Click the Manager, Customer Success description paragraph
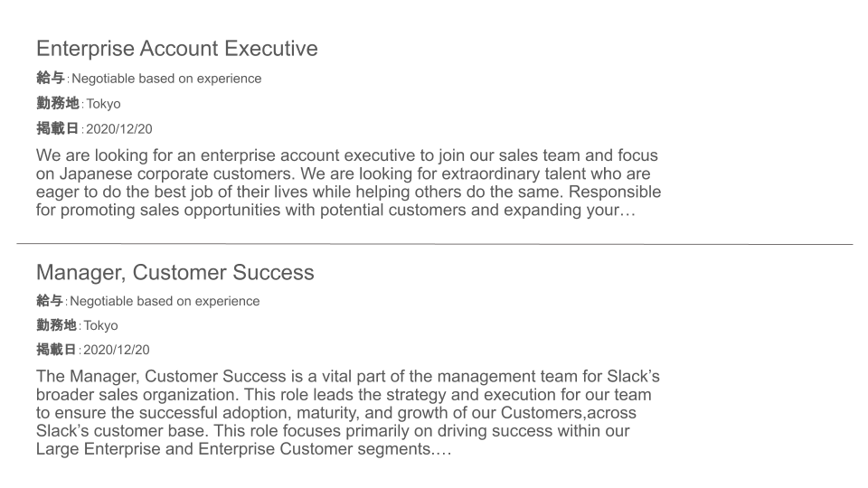 [x=347, y=413]
